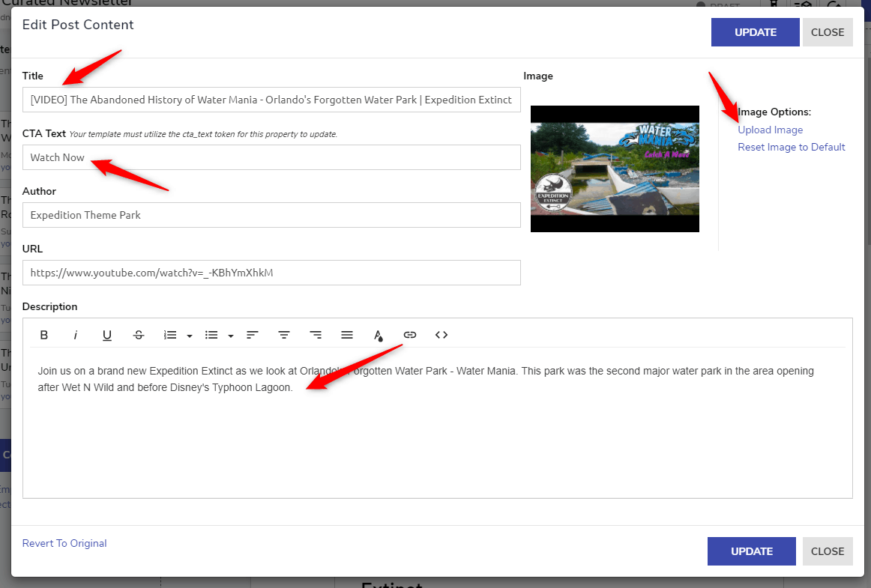Apply underline formatting in description editor
This screenshot has width=871, height=588.
pyautogui.click(x=107, y=335)
